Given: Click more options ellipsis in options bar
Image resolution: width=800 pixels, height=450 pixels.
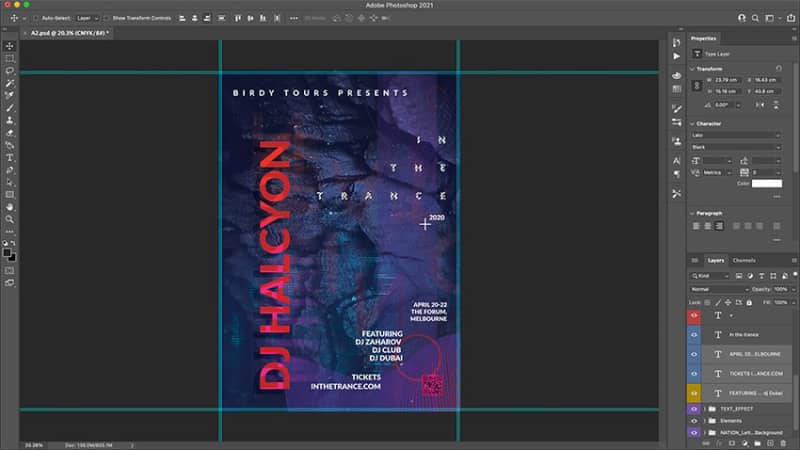Looking at the screenshot, I should [x=294, y=18].
